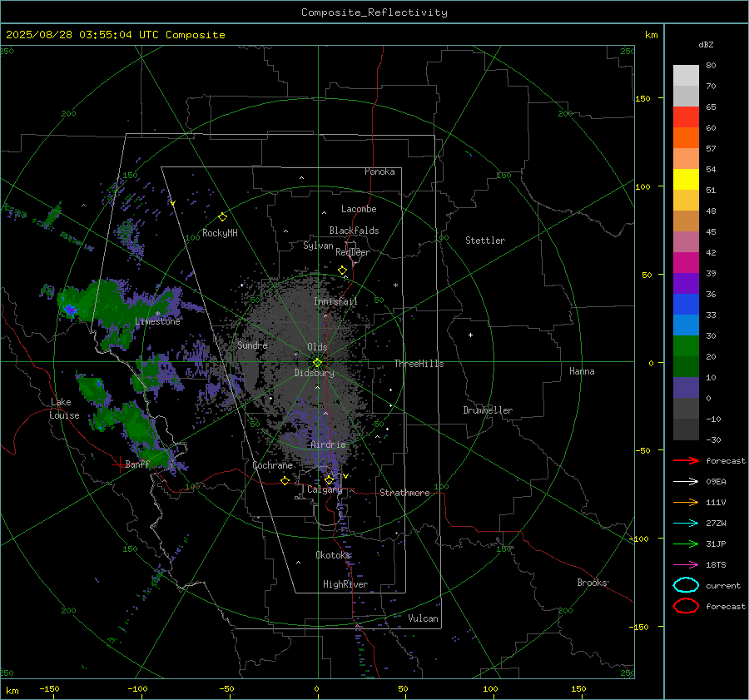Click the dBZ legend heading
Screen dimensions: 749x700
point(706,44)
